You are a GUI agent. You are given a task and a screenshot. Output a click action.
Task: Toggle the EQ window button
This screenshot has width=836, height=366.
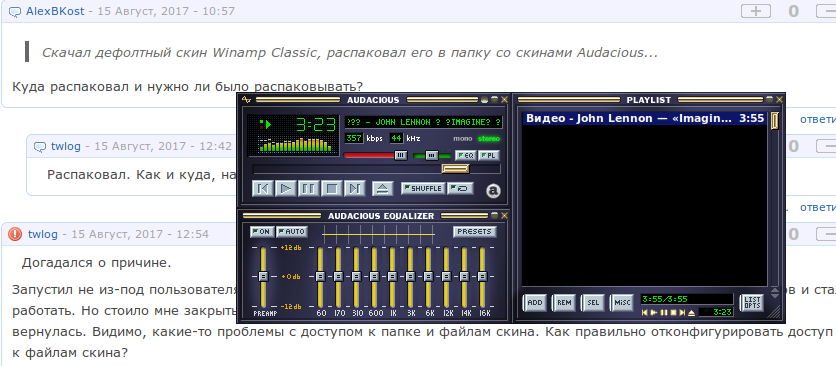[x=466, y=155]
